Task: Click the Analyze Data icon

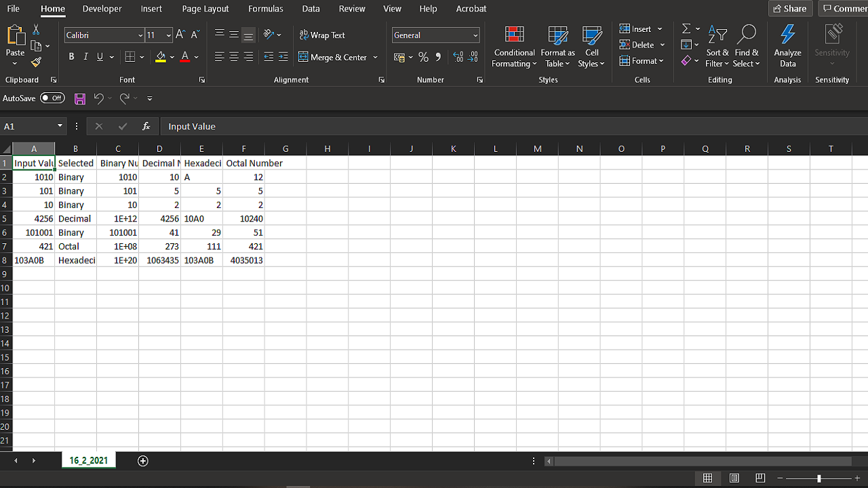Action: coord(787,45)
